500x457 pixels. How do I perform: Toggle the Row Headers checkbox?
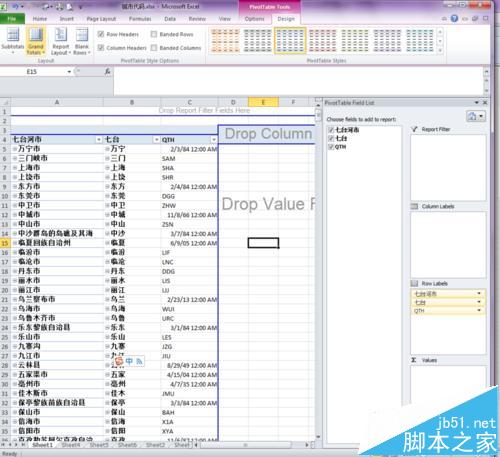point(101,34)
